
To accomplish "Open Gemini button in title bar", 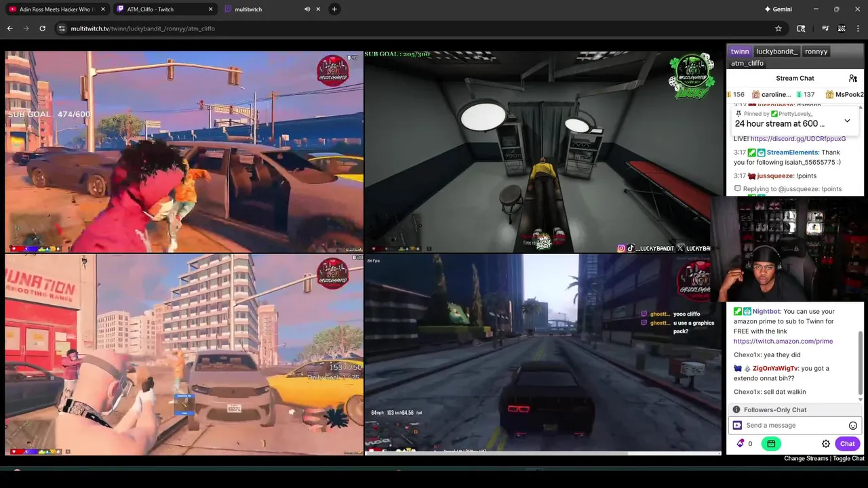I will point(778,9).
